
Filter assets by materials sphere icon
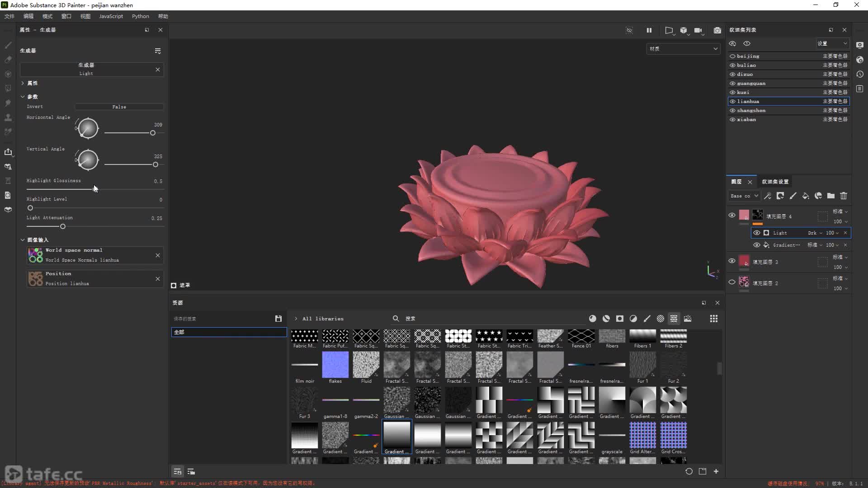point(593,319)
